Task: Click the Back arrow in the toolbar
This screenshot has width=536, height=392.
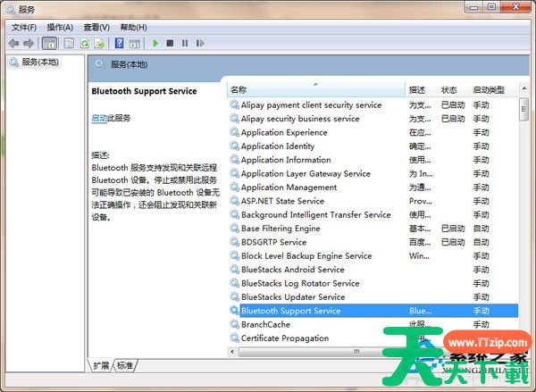Action: [13, 43]
